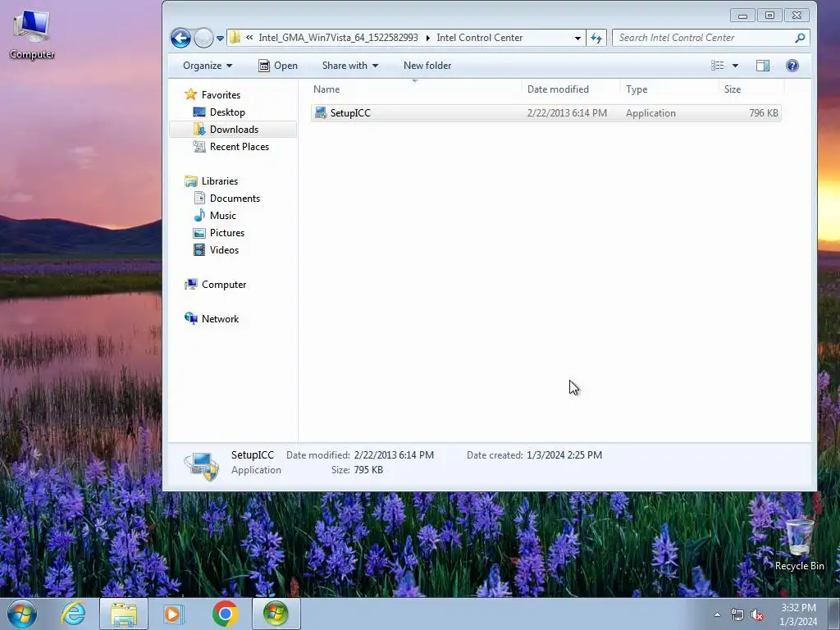Click the search magnifier icon
Viewport: 840px width, 630px height.
pyautogui.click(x=800, y=38)
